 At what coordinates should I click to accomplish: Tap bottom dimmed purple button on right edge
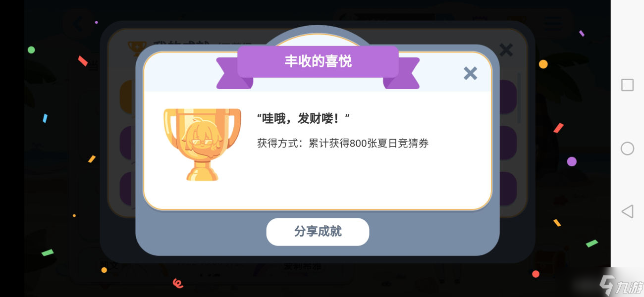click(x=508, y=189)
